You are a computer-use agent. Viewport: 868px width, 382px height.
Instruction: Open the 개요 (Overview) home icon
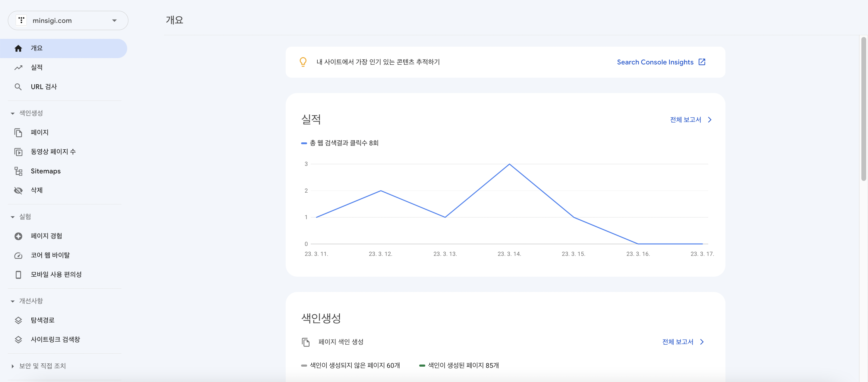(18, 48)
